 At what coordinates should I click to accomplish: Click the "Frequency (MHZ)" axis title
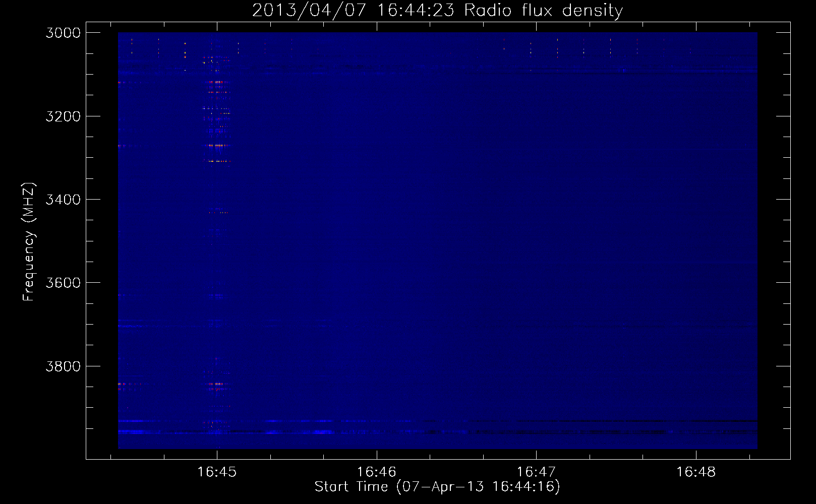click(x=29, y=242)
